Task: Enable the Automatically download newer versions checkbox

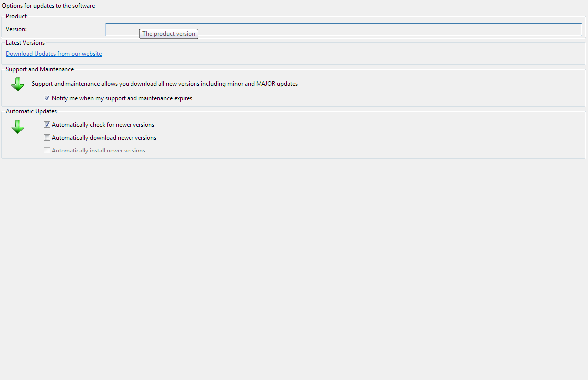Action: click(x=47, y=138)
